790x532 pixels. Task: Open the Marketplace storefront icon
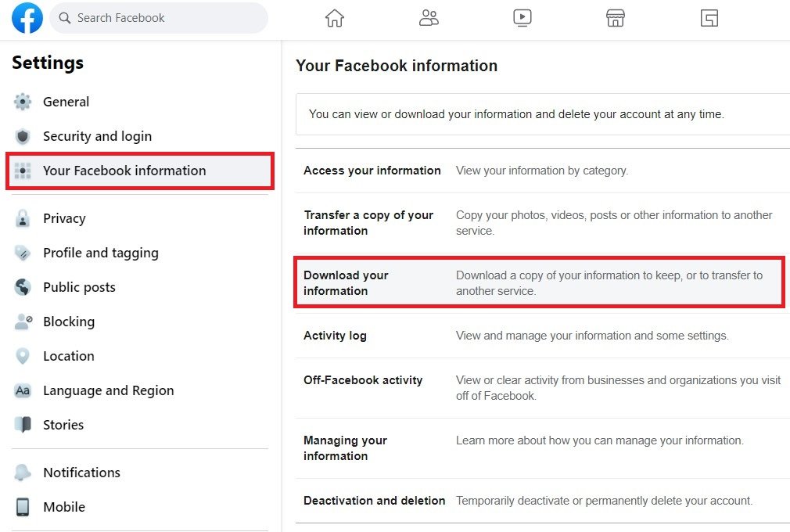click(x=616, y=18)
